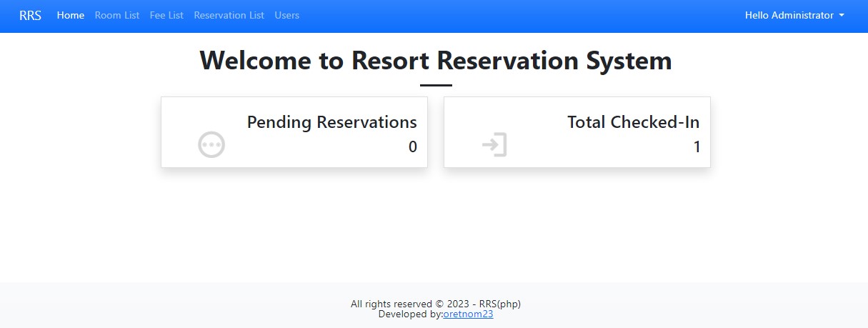Open the RRS brand logo link
Viewport: 868px width, 328px height.
(x=30, y=15)
